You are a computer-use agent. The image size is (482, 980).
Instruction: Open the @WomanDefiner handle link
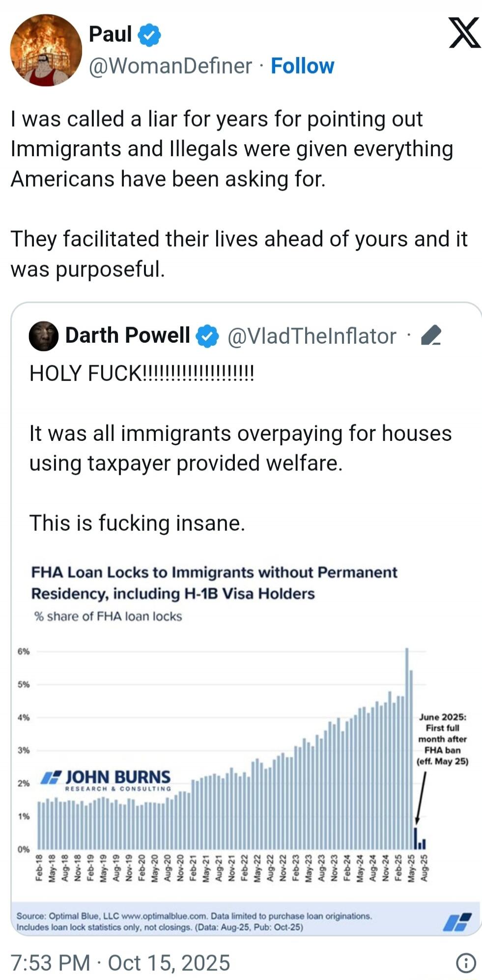coord(170,66)
